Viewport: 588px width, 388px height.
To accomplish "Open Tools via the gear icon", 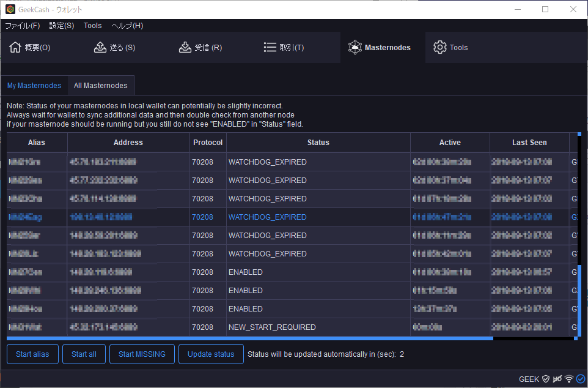I will click(440, 48).
